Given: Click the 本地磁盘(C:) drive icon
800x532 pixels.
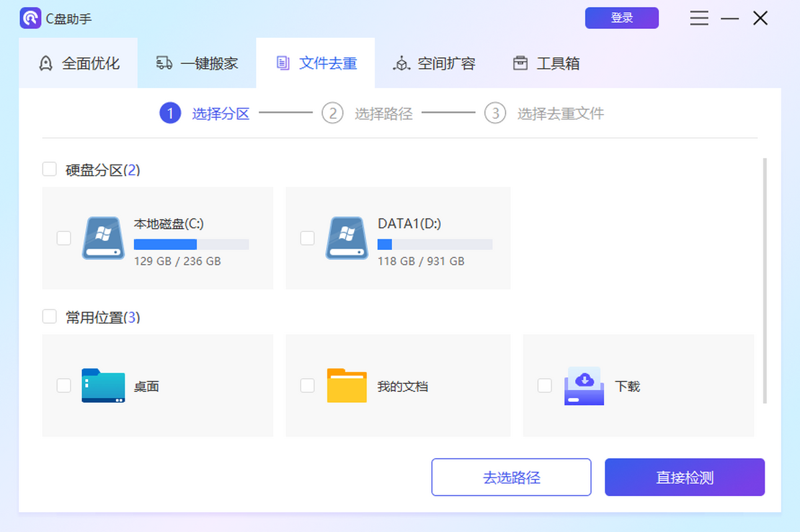Looking at the screenshot, I should 103,238.
